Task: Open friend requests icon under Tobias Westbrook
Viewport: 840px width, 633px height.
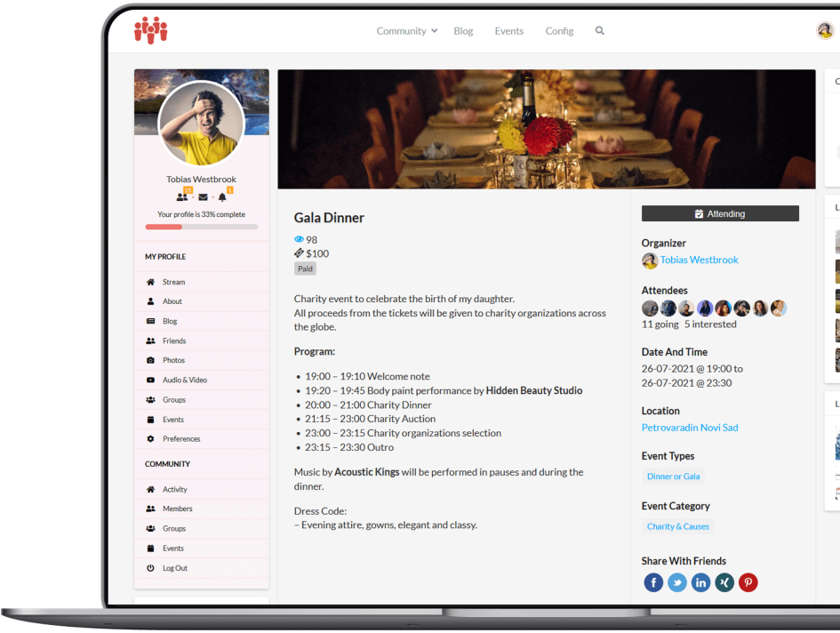Action: pos(182,197)
